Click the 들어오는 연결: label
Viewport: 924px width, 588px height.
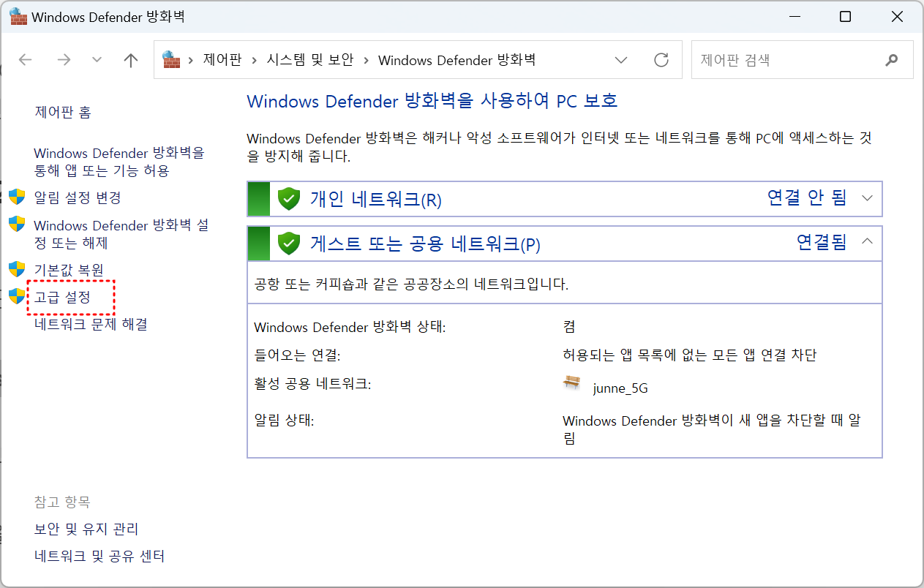pyautogui.click(x=297, y=355)
